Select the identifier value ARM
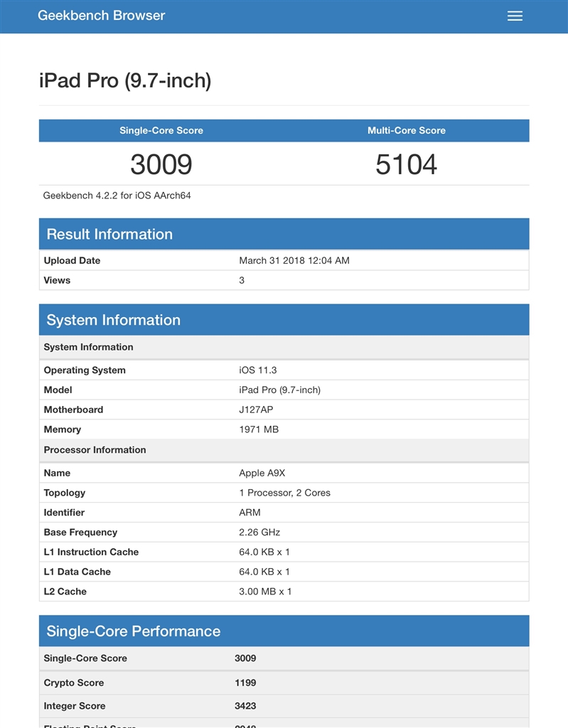568x728 pixels. point(250,513)
